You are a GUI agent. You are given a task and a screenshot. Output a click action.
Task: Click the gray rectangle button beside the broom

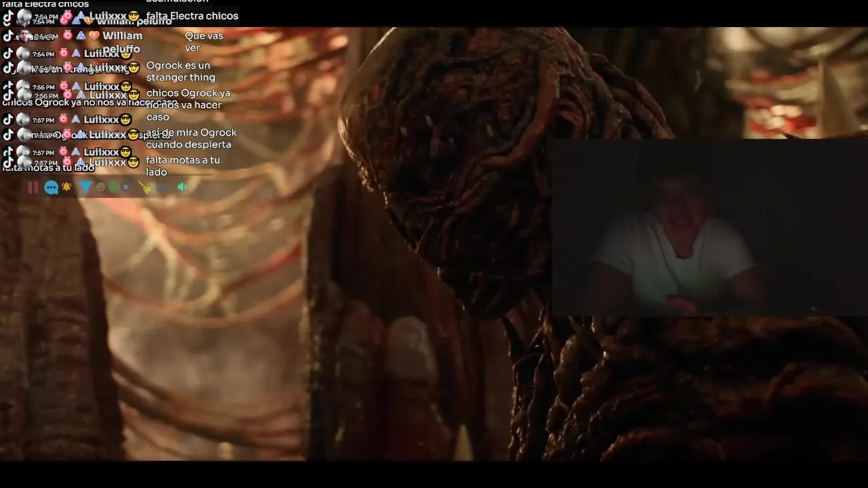coord(165,187)
